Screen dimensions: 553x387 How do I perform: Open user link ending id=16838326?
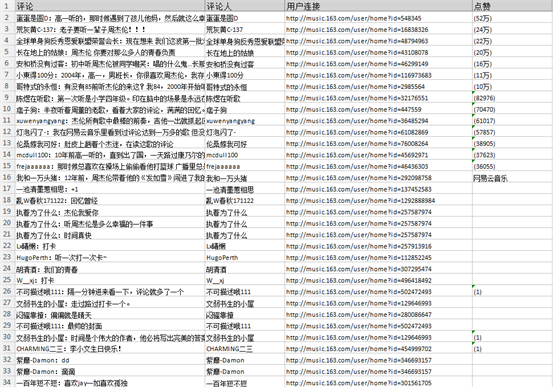point(357,30)
